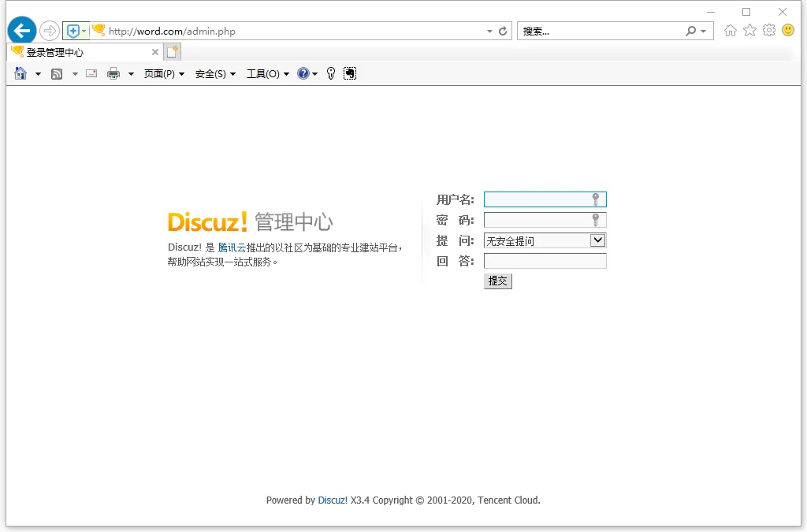
Task: Open the search provider dropdown arrow
Action: 704,32
